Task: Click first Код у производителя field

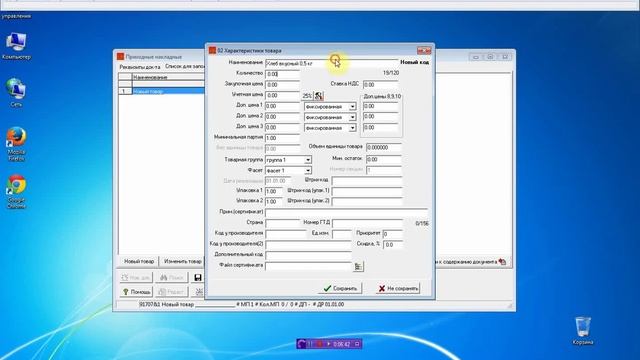Action: [x=286, y=234]
